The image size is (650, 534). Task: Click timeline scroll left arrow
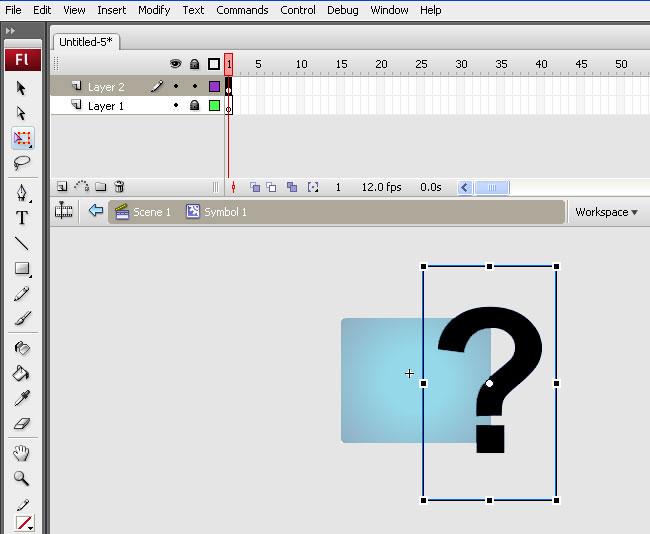click(x=465, y=188)
